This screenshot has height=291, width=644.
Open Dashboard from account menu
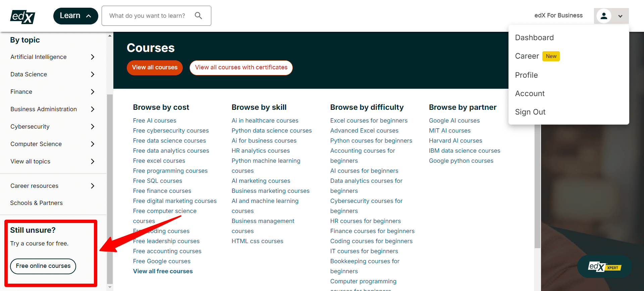pos(534,38)
